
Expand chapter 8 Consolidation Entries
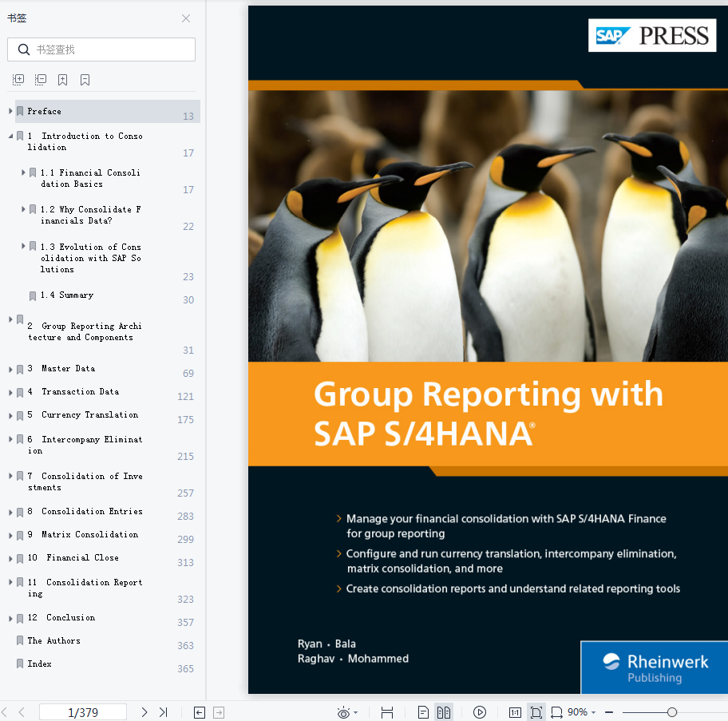pos(10,513)
